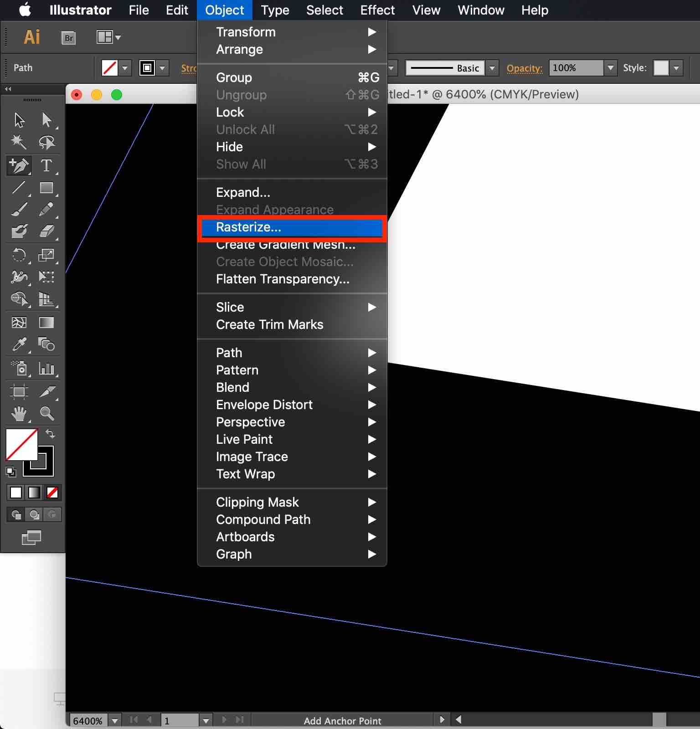Open the fill color dropdown in control bar
The height and width of the screenshot is (729, 700).
point(125,68)
